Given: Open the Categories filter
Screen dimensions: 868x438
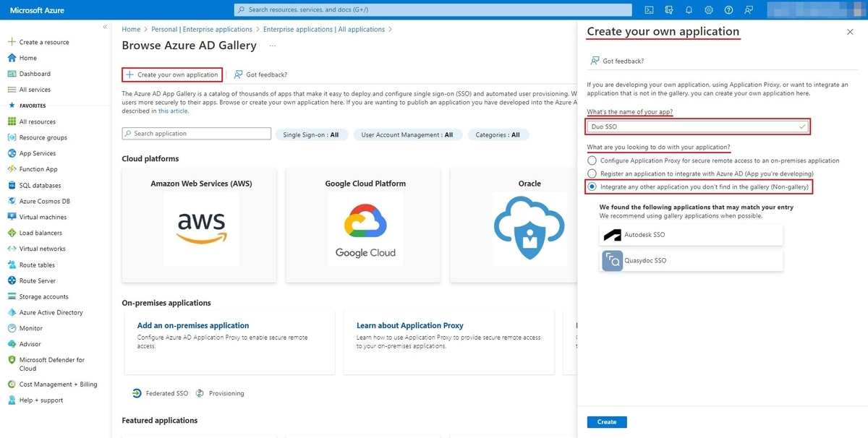Looking at the screenshot, I should tap(498, 134).
